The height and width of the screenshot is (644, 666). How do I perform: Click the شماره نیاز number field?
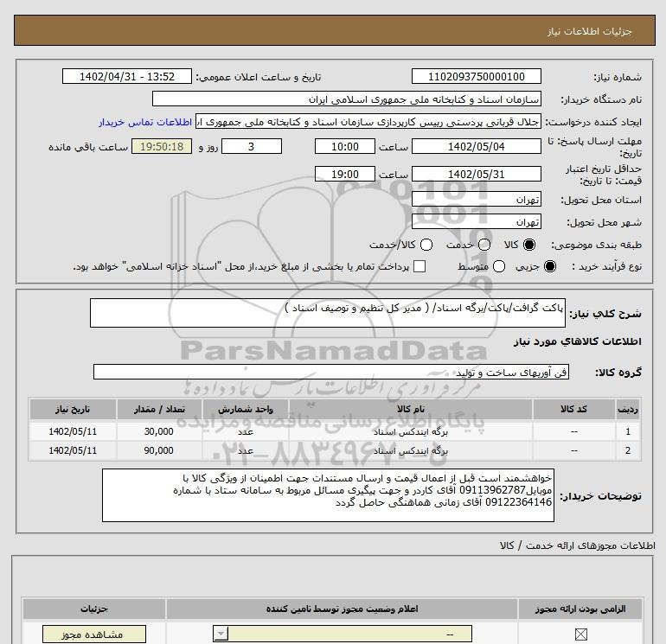[x=476, y=76]
